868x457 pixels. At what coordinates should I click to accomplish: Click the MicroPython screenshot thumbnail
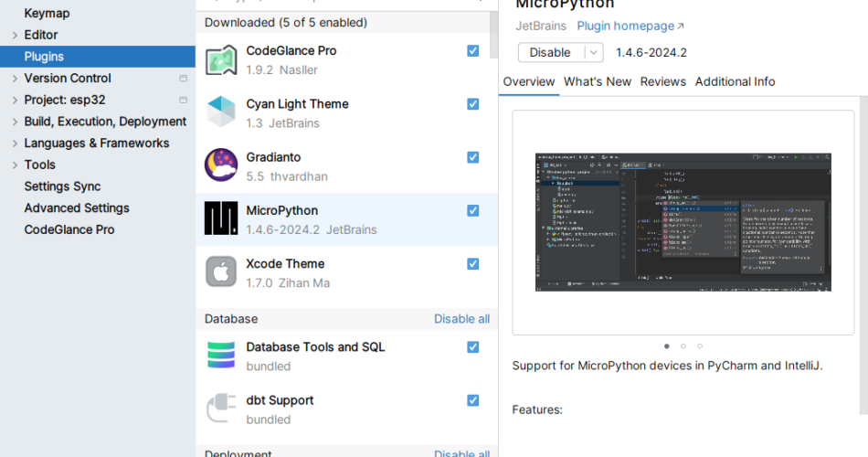click(683, 222)
